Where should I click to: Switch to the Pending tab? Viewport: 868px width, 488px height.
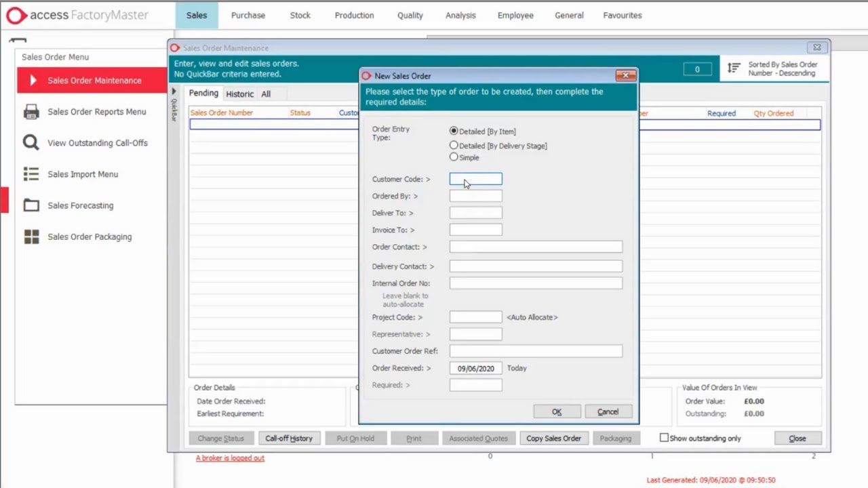pyautogui.click(x=203, y=94)
